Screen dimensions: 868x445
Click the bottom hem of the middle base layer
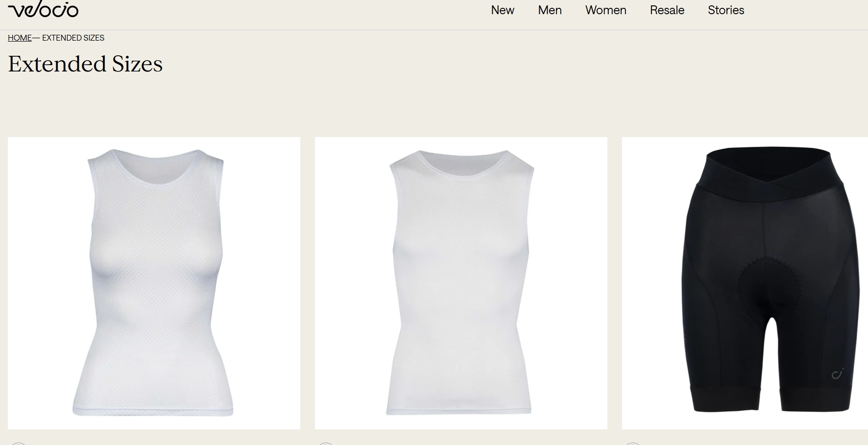459,410
